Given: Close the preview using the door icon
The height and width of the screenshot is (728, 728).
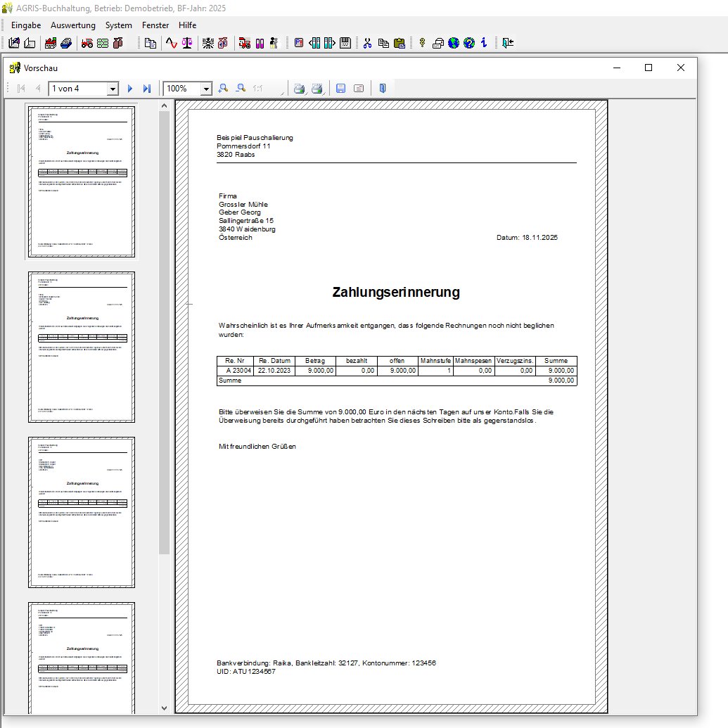Looking at the screenshot, I should click(382, 89).
